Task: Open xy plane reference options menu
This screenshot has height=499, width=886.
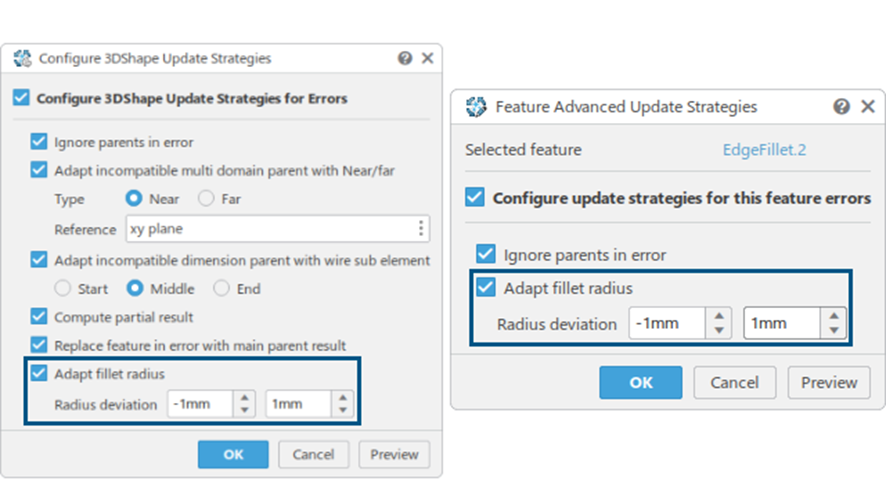Action: 421,229
